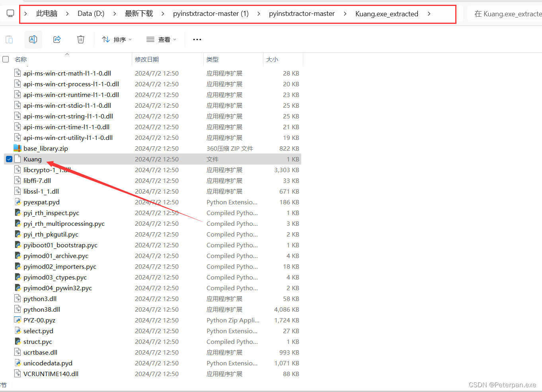542x392 pixels.
Task: Click the struct.pyc file icon
Action: click(x=18, y=342)
